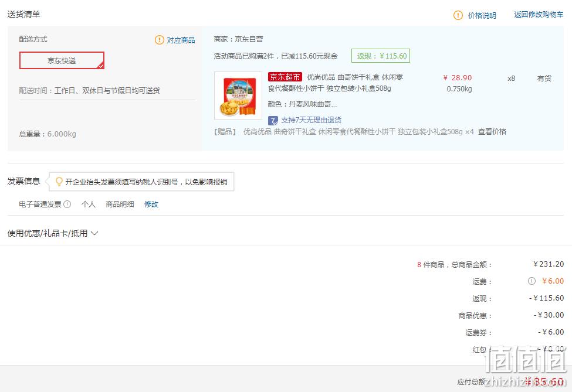Click the info icon beside 运费 ¥6.00
The width and height of the screenshot is (572, 392).
[532, 281]
